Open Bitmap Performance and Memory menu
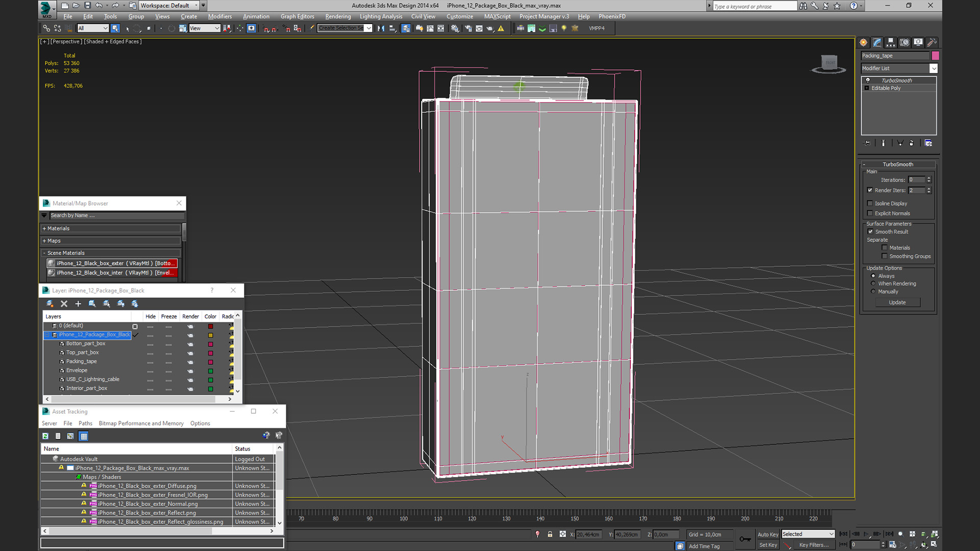The width and height of the screenshot is (980, 551). 141,423
